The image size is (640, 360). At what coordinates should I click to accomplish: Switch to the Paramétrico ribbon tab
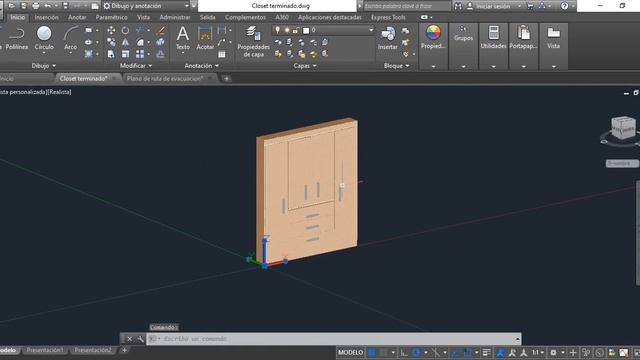coord(111,17)
